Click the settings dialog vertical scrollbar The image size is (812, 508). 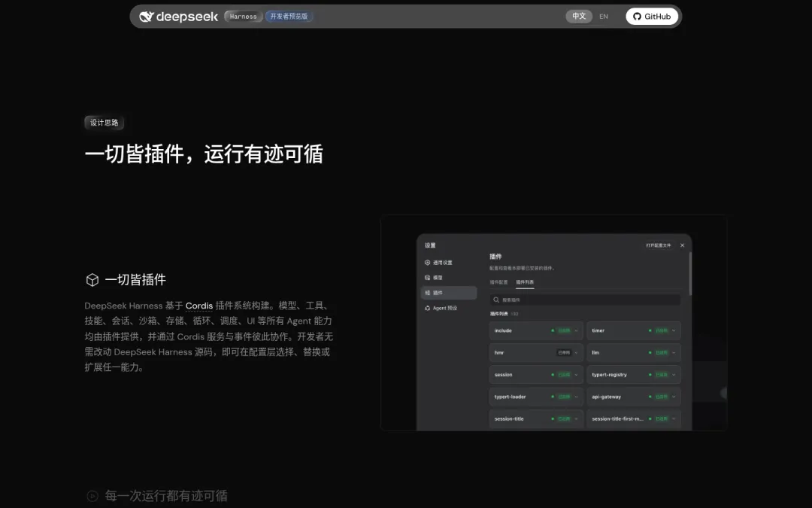(689, 272)
